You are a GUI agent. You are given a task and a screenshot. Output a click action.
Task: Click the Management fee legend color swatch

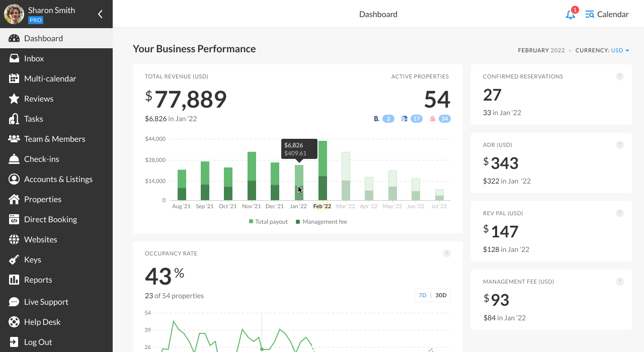pos(298,222)
